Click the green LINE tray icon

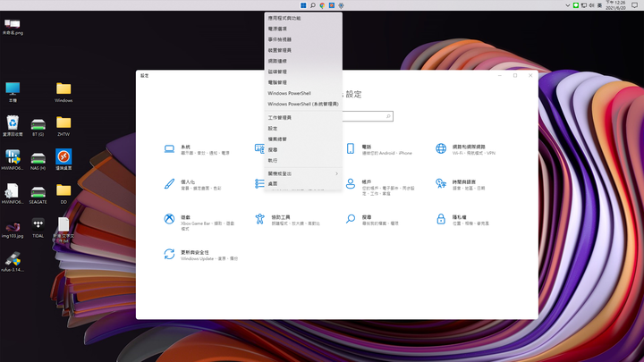point(576,5)
